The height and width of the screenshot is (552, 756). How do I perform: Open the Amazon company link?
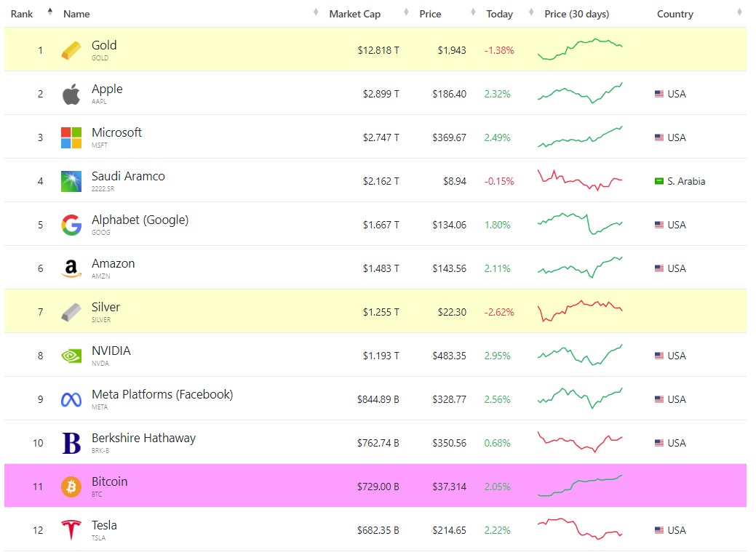(114, 264)
